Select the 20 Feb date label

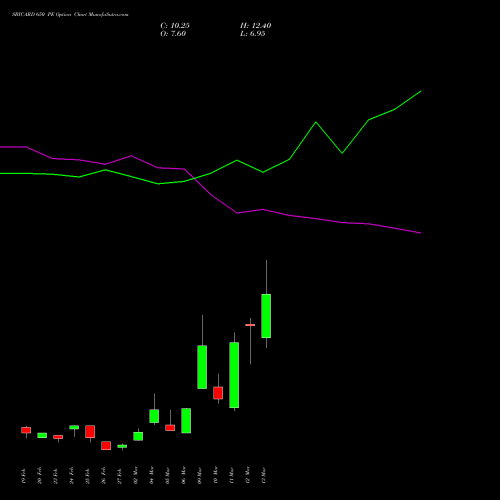[40, 476]
